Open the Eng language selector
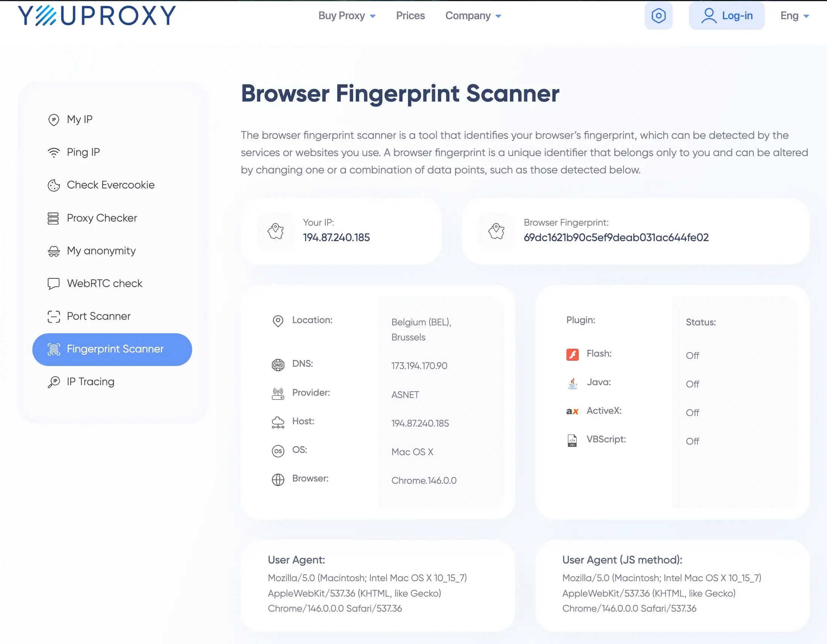 pos(794,15)
